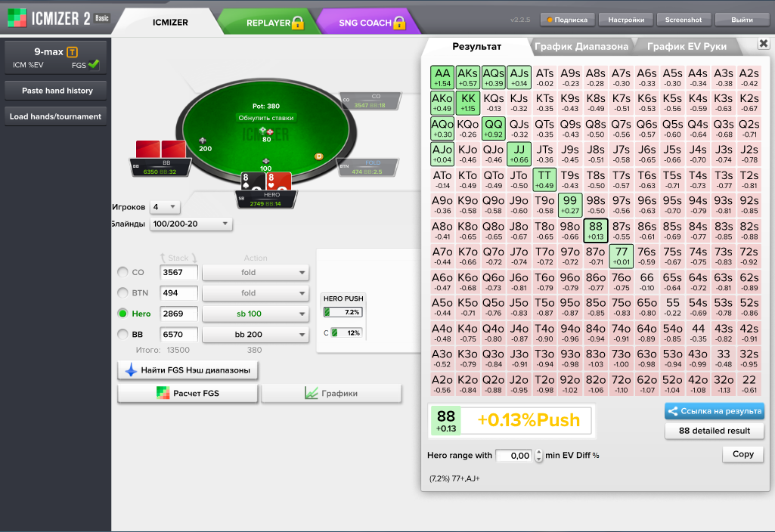Viewport: 775px width, 532px height.
Task: Click the Графики button
Action: (x=331, y=393)
